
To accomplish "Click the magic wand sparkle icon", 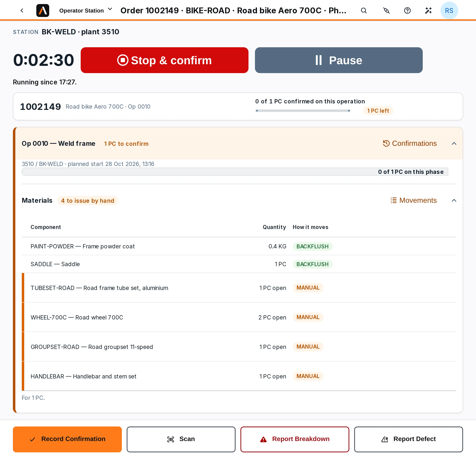I will pos(428,11).
